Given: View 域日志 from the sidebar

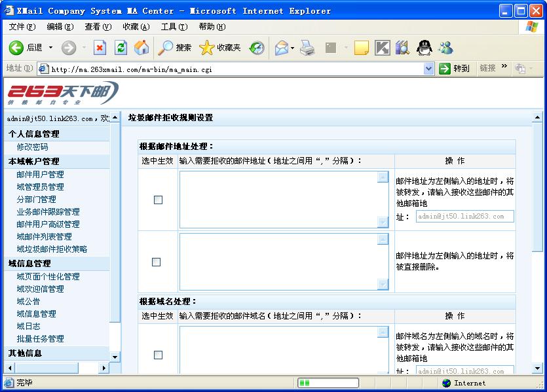Looking at the screenshot, I should click(x=28, y=327).
